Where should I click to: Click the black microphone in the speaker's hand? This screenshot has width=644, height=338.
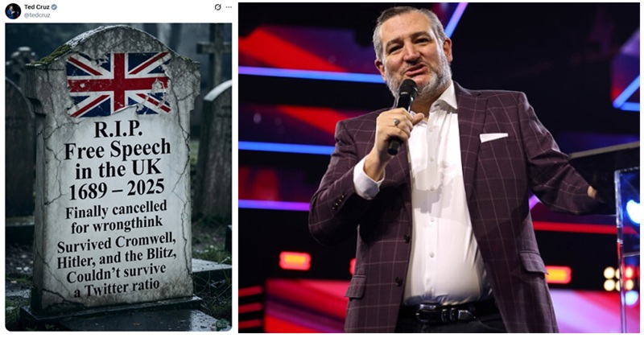(402, 115)
